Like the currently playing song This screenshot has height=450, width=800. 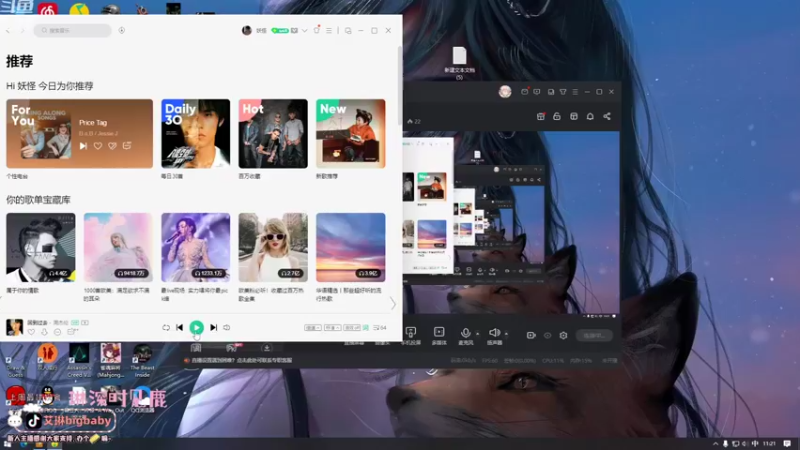tap(32, 332)
